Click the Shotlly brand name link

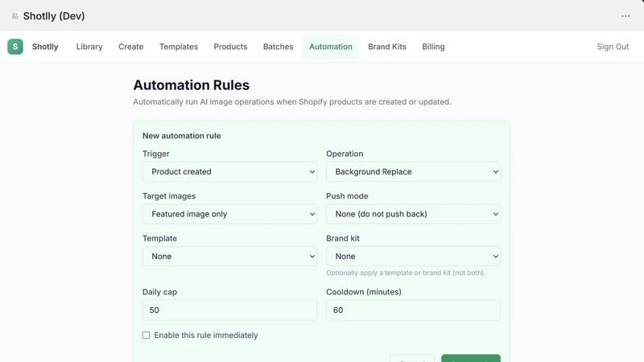(45, 47)
